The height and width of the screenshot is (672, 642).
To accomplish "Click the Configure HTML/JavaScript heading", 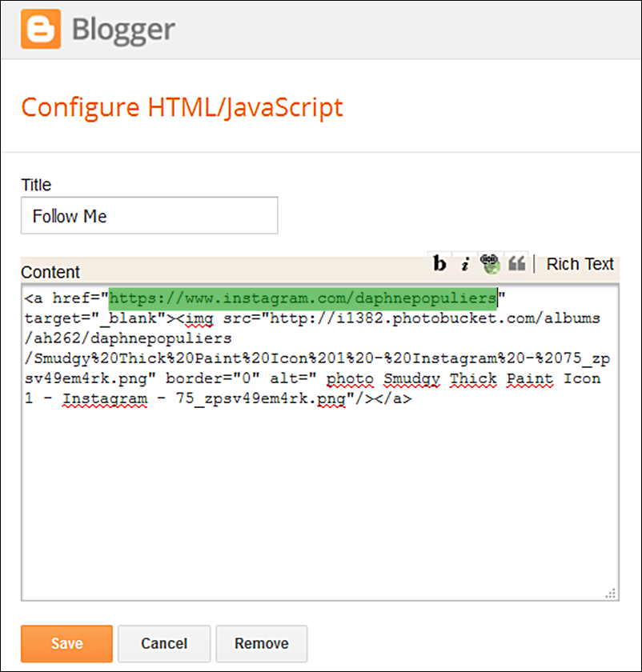I will tap(182, 107).
